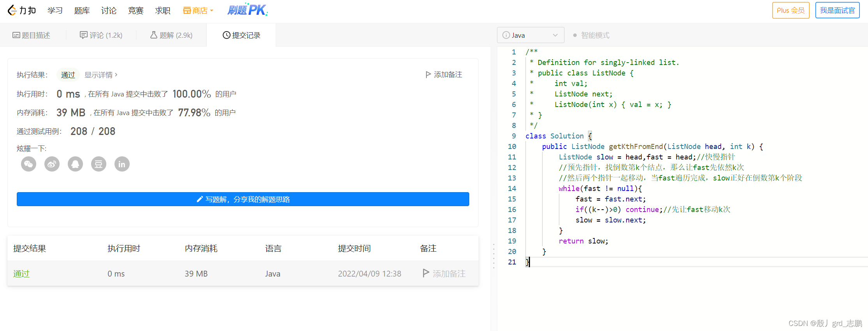Open the 通过 submission in the table

(x=21, y=273)
